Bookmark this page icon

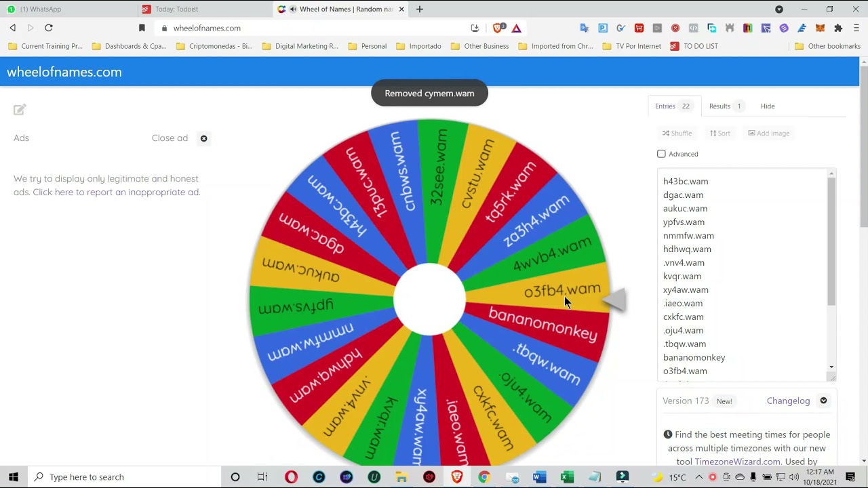142,28
